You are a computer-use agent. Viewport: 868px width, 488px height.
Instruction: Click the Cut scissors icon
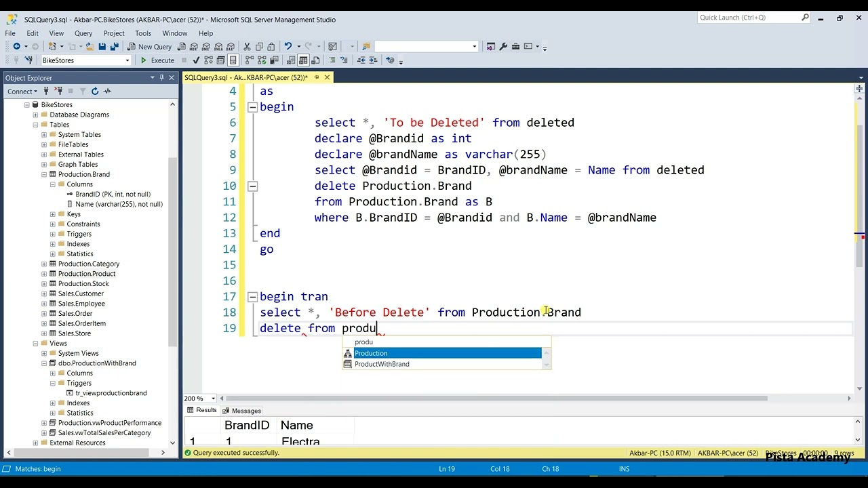pyautogui.click(x=247, y=47)
